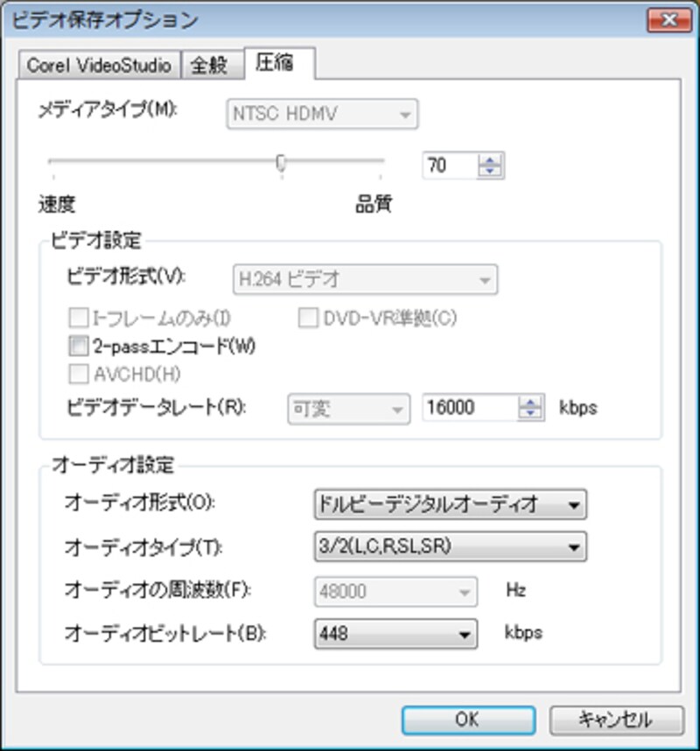The image size is (700, 751).
Task: Click the quality value field showing 70
Action: point(450,165)
